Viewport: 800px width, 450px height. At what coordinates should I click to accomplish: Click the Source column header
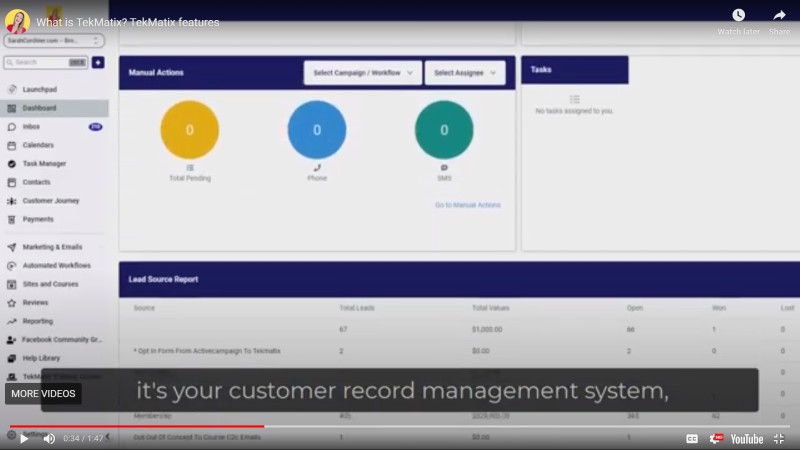point(144,308)
